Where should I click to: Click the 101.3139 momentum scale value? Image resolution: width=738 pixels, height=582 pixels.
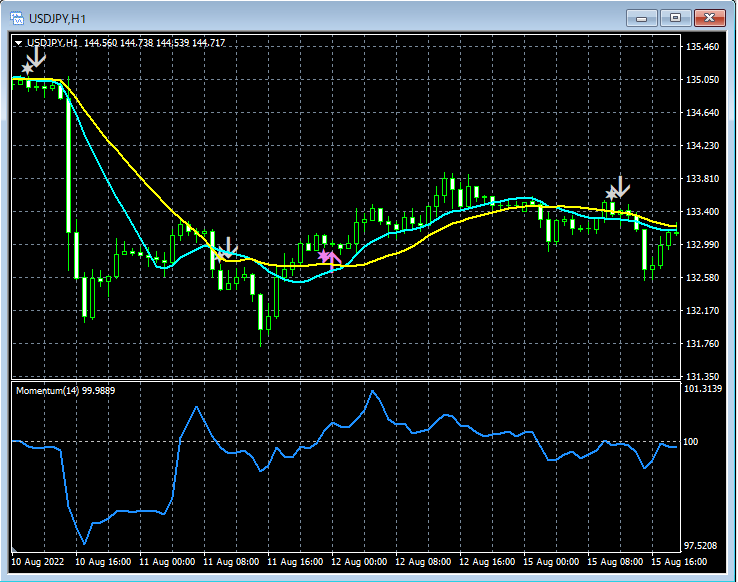[x=703, y=389]
